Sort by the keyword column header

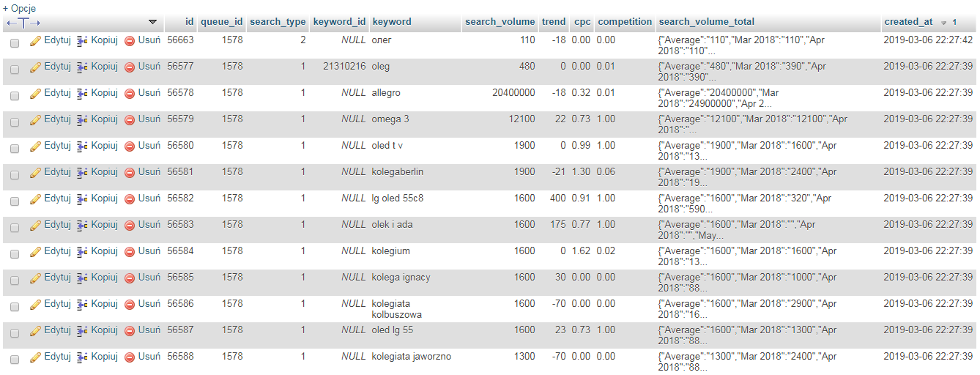click(392, 22)
